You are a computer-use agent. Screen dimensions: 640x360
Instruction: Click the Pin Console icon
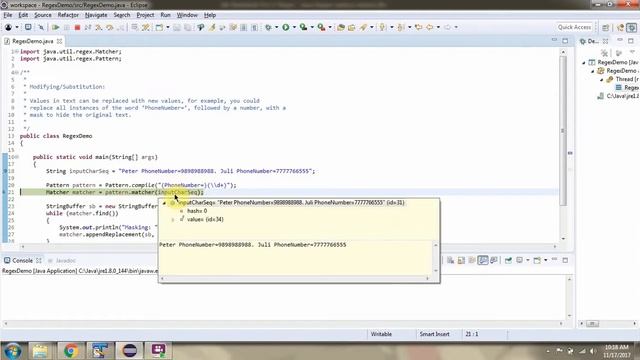[508, 260]
